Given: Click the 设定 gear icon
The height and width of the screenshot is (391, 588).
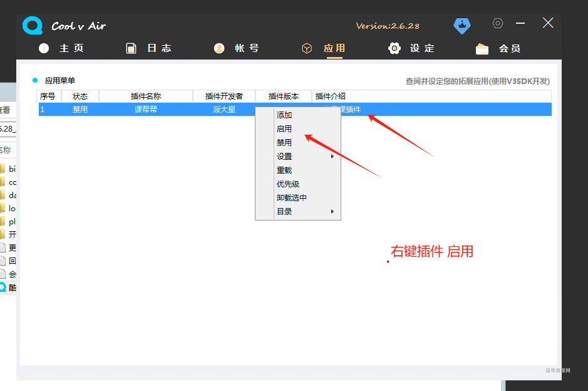Looking at the screenshot, I should pyautogui.click(x=394, y=48).
